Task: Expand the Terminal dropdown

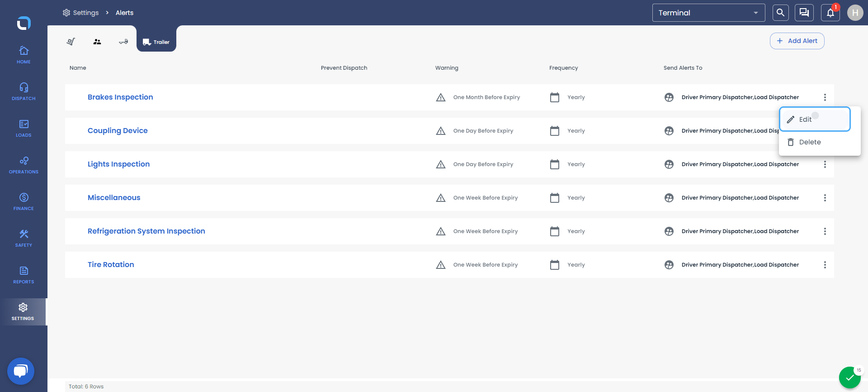Action: (708, 13)
